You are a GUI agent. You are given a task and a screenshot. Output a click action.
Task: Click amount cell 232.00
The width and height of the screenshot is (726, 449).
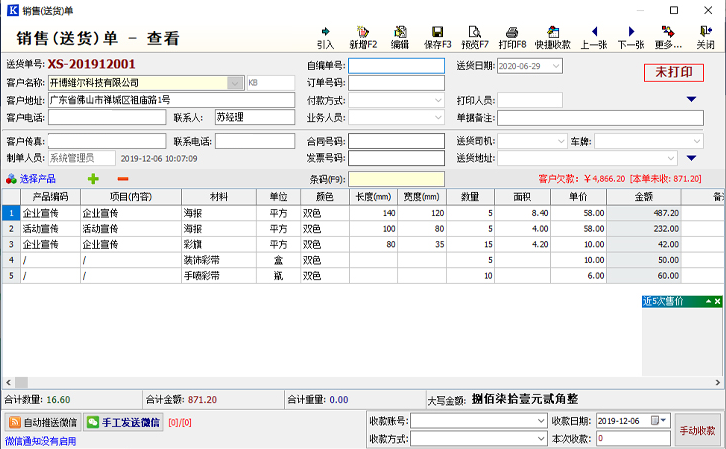click(x=644, y=229)
